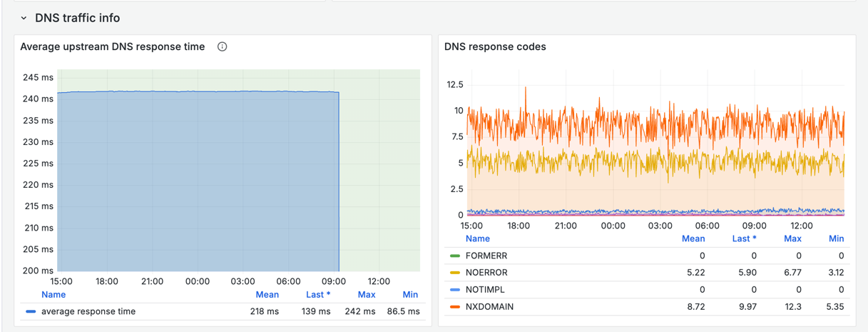The height and width of the screenshot is (332, 868).
Task: Sort response time legend by Last *
Action: pyautogui.click(x=318, y=294)
